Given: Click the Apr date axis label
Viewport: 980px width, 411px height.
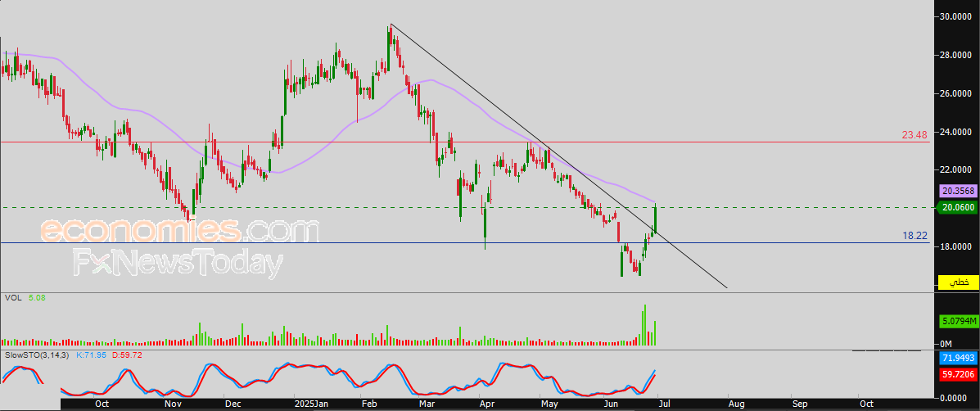Looking at the screenshot, I should 486,404.
